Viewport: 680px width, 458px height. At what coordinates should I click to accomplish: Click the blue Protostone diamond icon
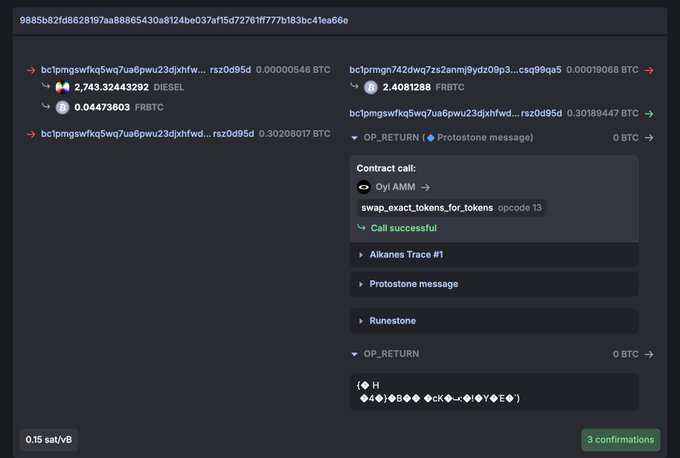(x=431, y=138)
